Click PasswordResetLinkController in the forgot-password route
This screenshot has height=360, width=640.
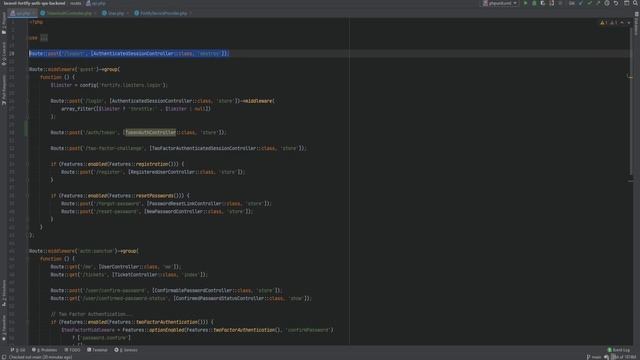185,203
